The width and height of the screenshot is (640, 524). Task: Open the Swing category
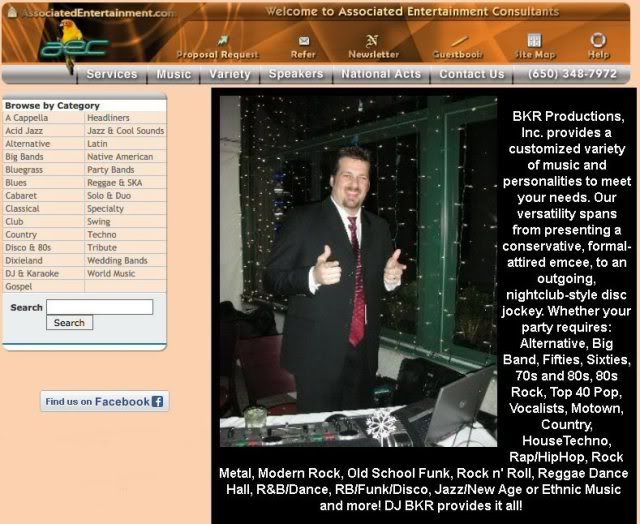pyautogui.click(x=99, y=222)
